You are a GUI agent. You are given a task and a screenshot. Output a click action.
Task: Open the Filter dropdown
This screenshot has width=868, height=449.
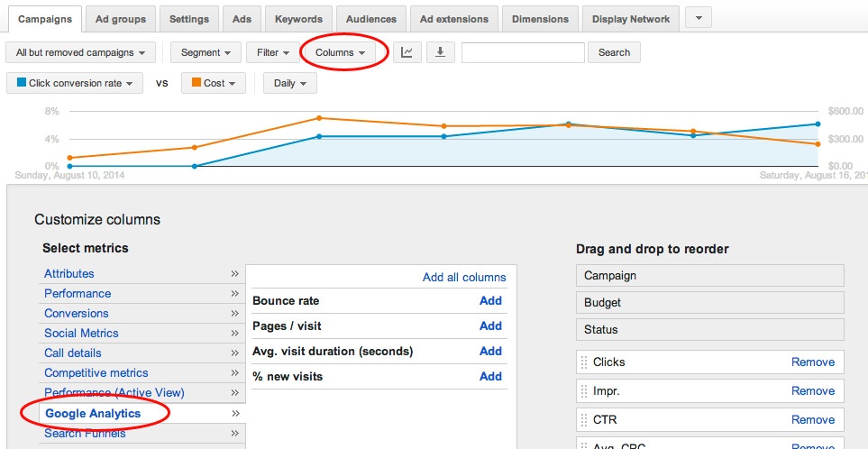coord(273,53)
